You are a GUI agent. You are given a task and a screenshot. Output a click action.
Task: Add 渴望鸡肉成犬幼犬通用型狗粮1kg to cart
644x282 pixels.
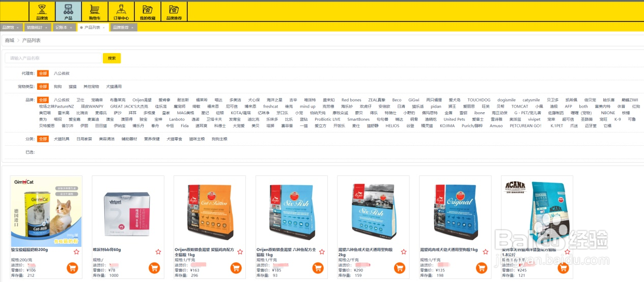coord(482,268)
